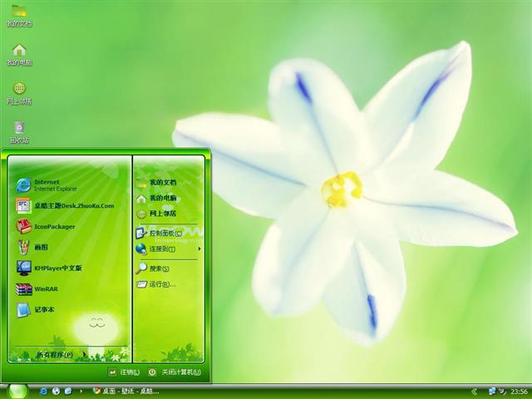Open 我的电脑 in the start menu's right panel
This screenshot has height=399, width=532.
pyautogui.click(x=156, y=198)
